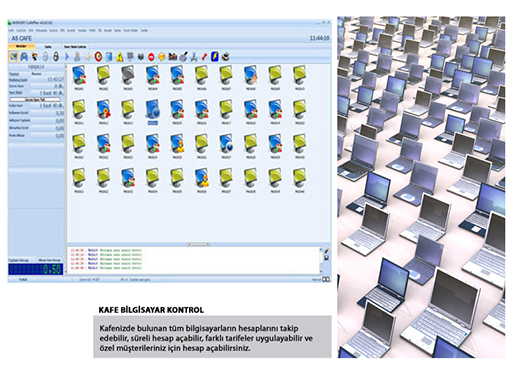Click the dark padlock toolbar icon

coord(56,57)
